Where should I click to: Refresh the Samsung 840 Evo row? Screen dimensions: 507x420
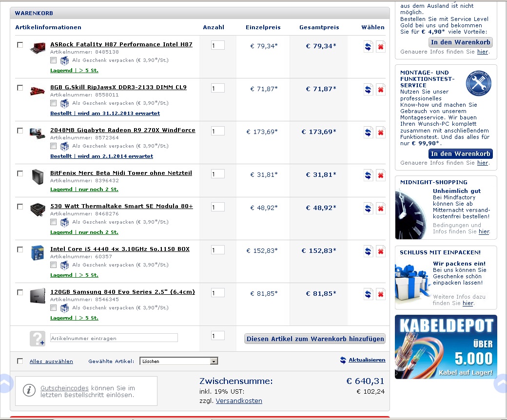pos(368,294)
